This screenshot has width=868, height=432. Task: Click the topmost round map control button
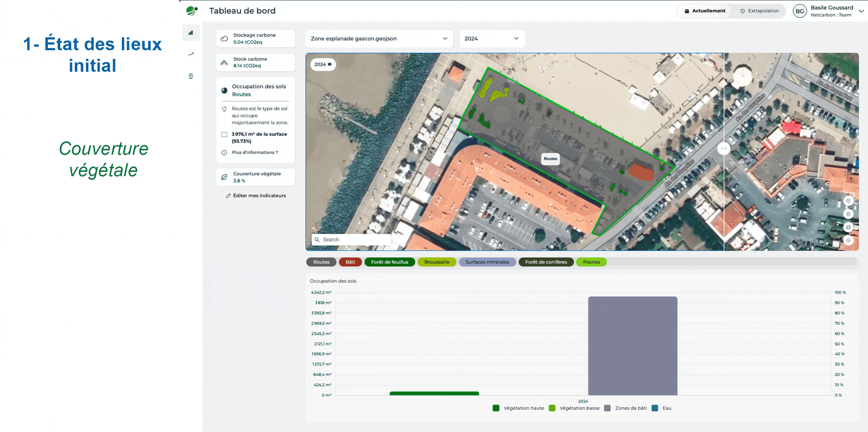pos(848,201)
